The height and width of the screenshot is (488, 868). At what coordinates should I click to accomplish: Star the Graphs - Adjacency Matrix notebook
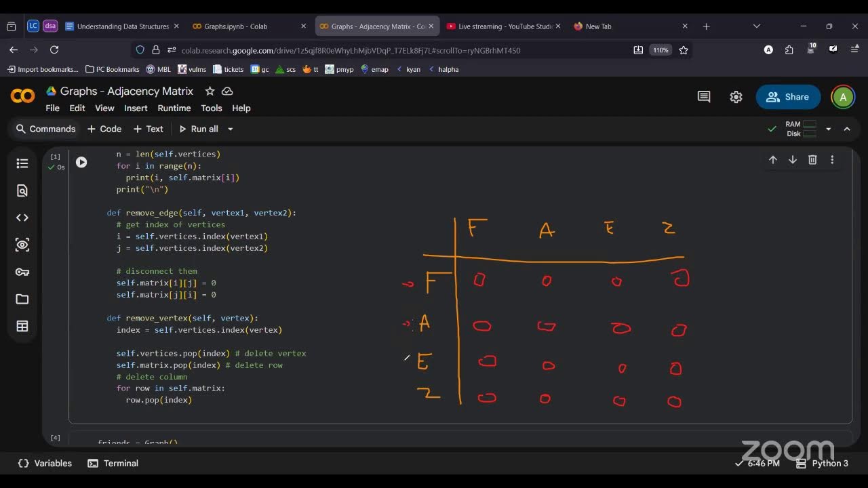pos(210,91)
